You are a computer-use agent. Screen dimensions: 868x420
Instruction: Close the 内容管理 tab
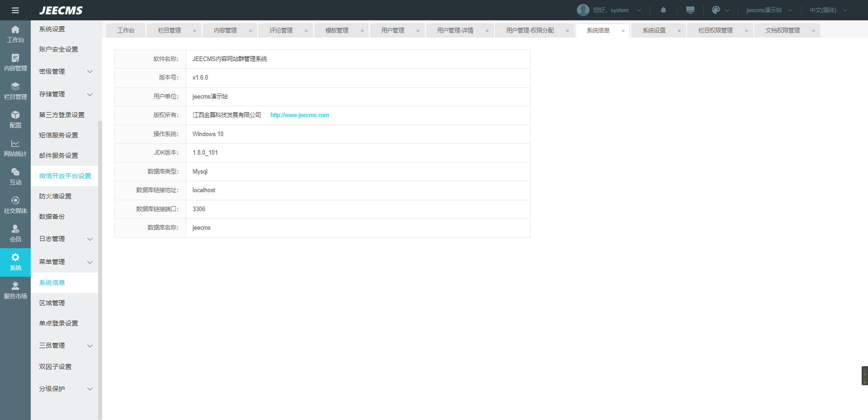(x=250, y=31)
